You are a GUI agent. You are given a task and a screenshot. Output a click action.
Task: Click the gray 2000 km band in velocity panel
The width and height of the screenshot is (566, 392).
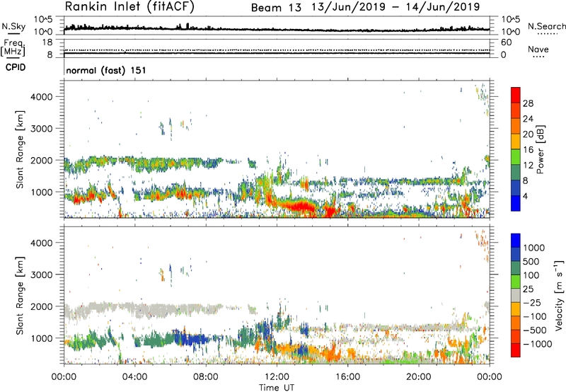[144, 311]
